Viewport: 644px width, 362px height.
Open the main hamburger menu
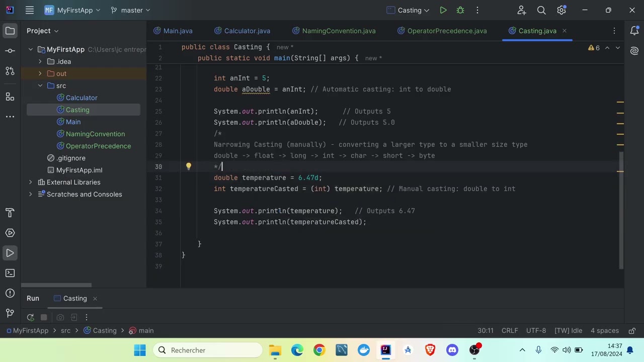(30, 10)
